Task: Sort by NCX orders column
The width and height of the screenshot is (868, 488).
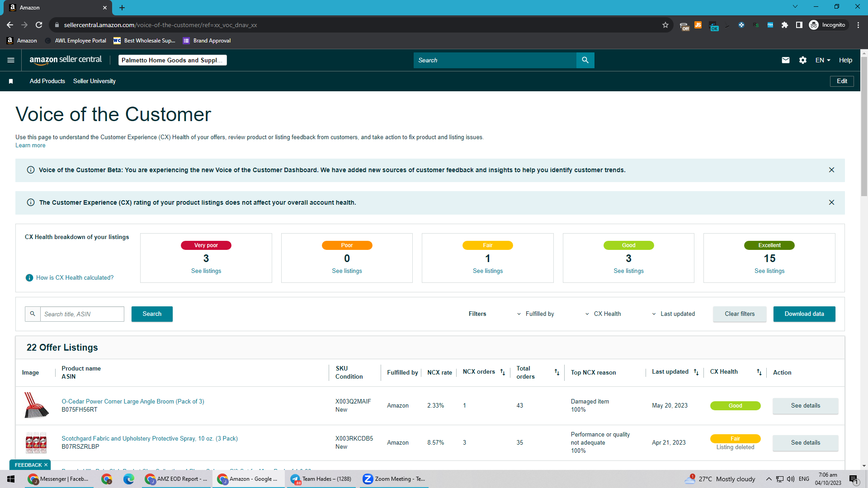Action: coord(503,372)
